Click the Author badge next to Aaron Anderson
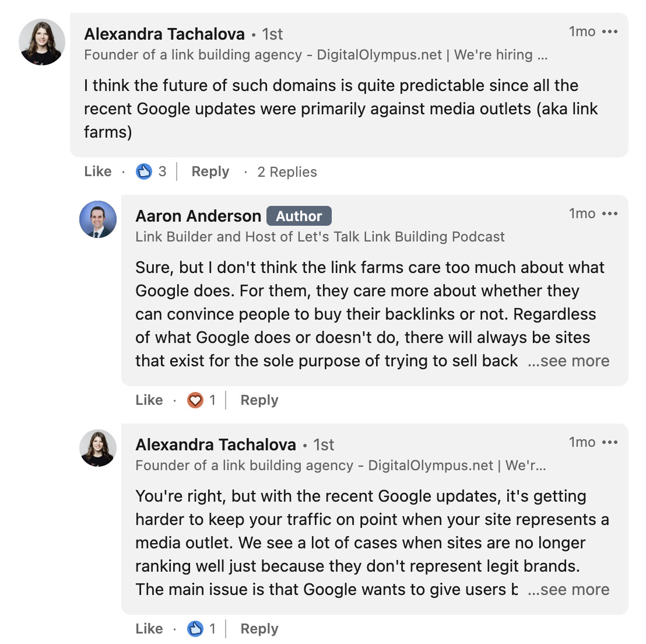 click(x=299, y=216)
